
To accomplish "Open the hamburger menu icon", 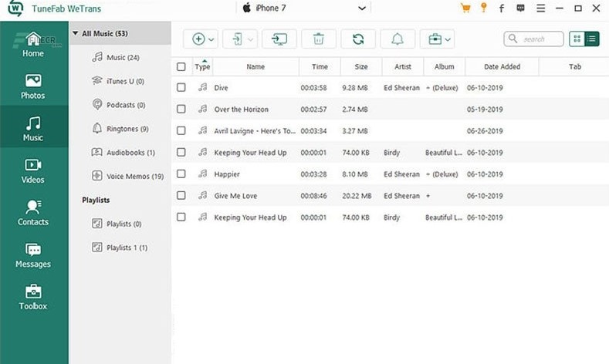I will [x=540, y=8].
